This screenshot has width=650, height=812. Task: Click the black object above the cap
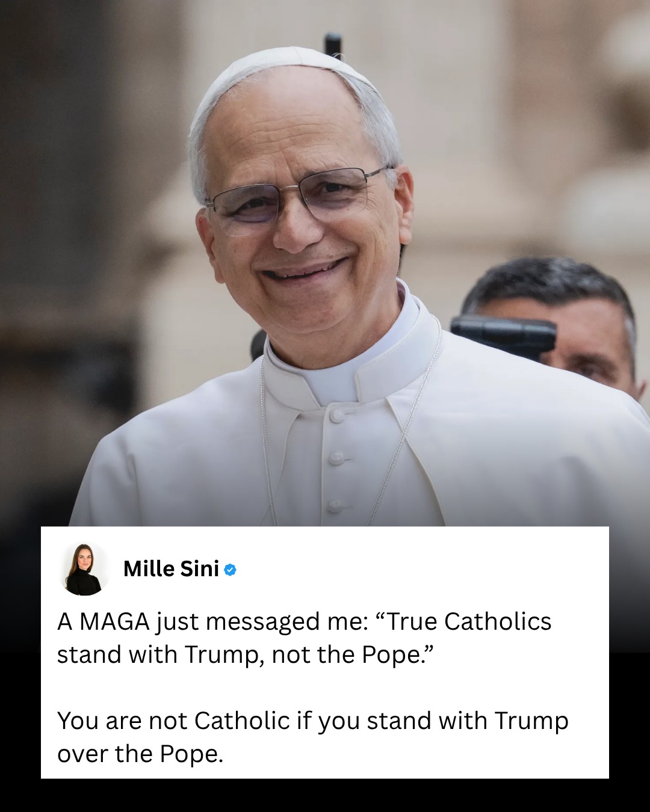tap(333, 44)
